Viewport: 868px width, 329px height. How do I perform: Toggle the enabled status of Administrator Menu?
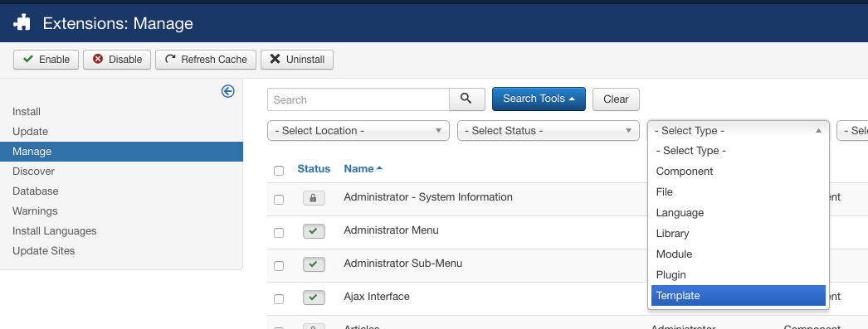pos(314,231)
